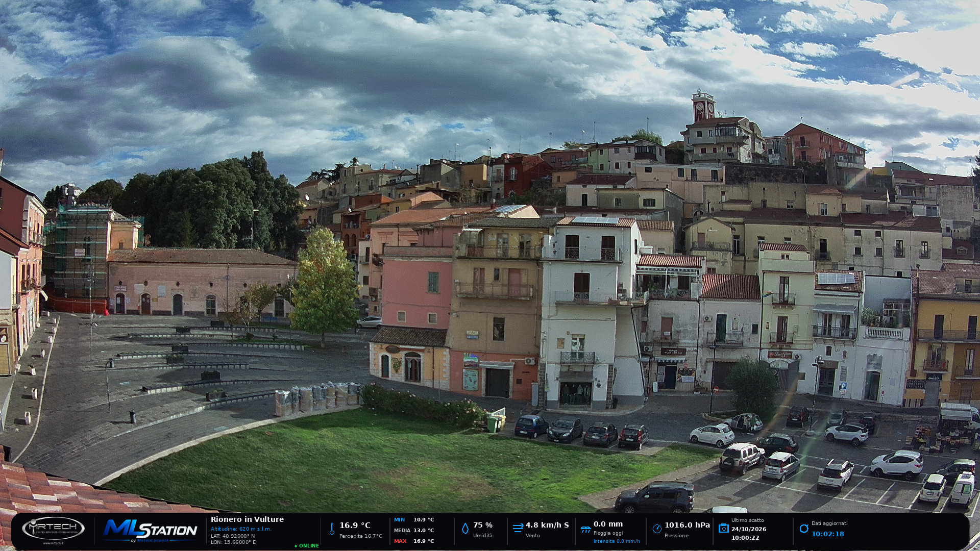Click the 24/10/2026 last shot date

click(x=749, y=529)
